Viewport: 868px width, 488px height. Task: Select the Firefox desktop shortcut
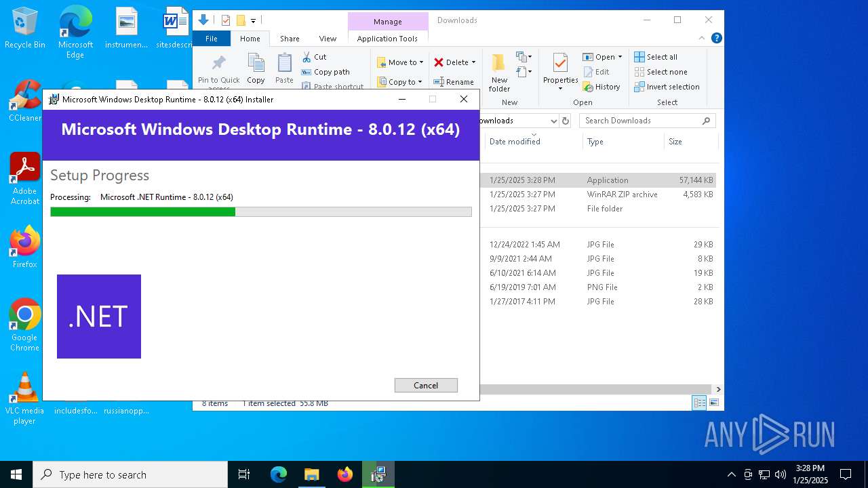(x=25, y=247)
